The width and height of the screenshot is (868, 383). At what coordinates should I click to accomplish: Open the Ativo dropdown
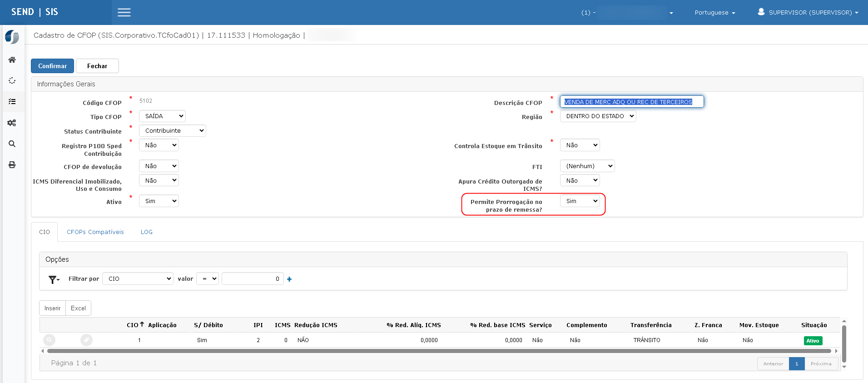point(159,201)
